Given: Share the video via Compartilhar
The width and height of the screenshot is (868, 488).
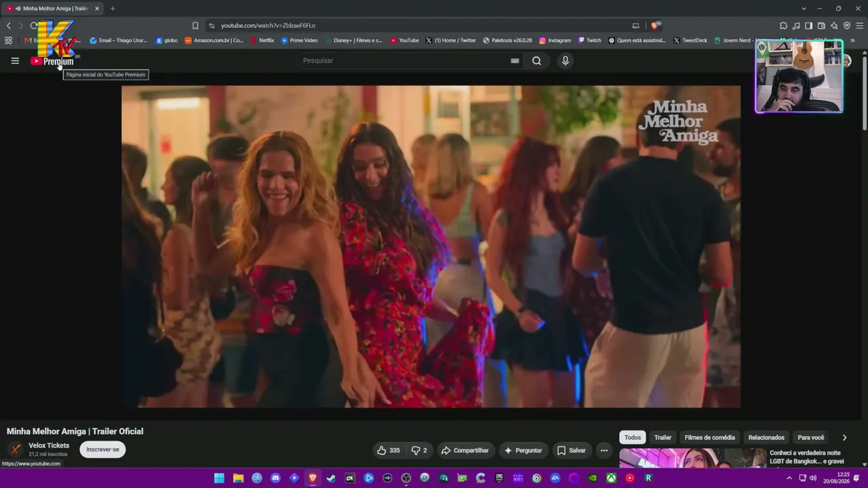Looking at the screenshot, I should pos(465,450).
